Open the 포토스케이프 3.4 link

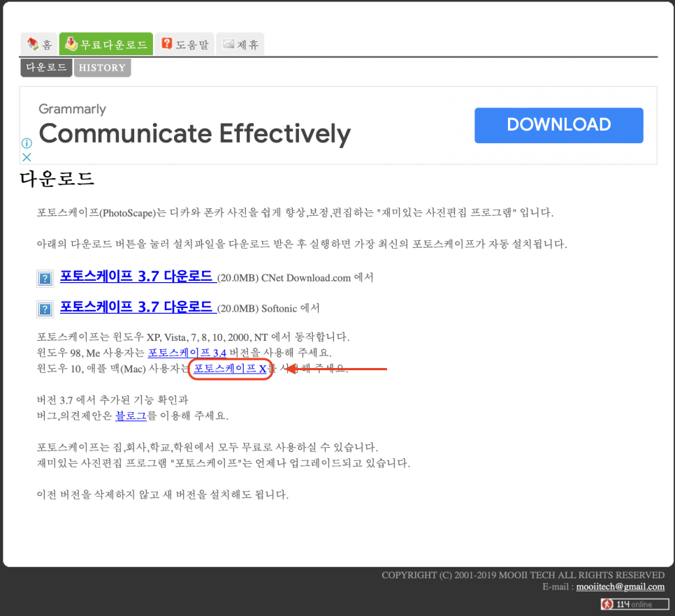[187, 353]
